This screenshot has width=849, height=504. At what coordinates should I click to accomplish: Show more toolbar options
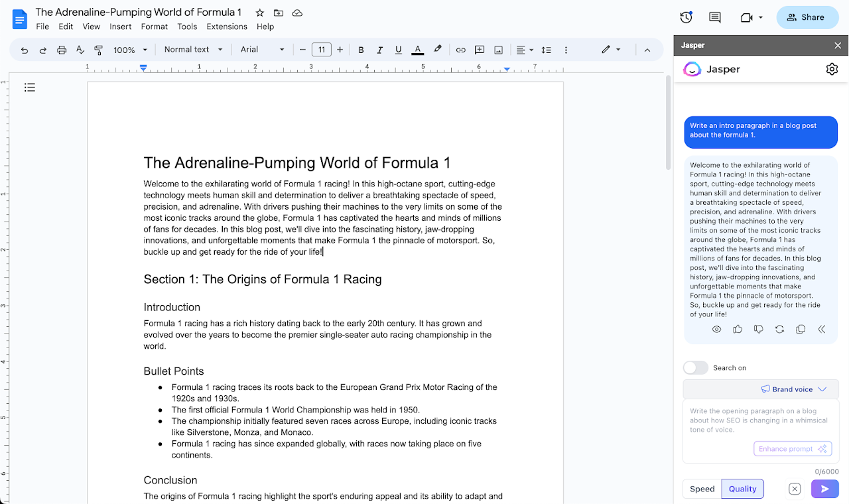(566, 50)
